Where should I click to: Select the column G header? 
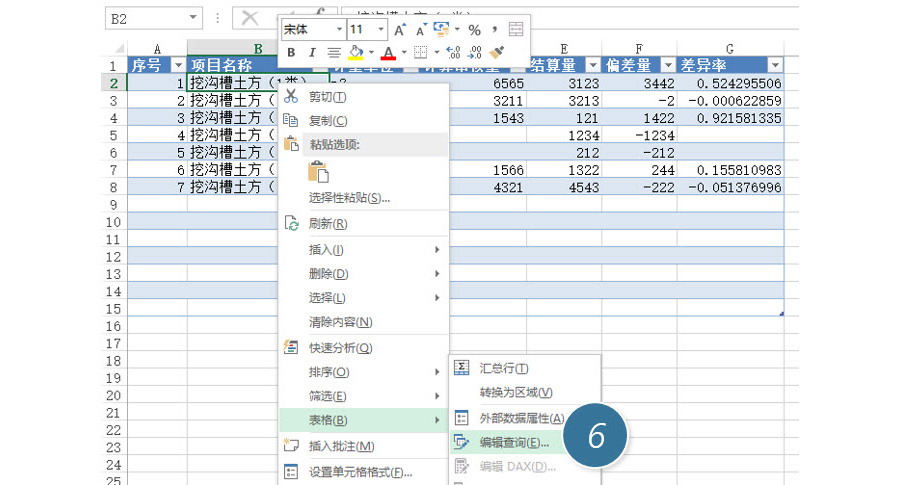[730, 49]
